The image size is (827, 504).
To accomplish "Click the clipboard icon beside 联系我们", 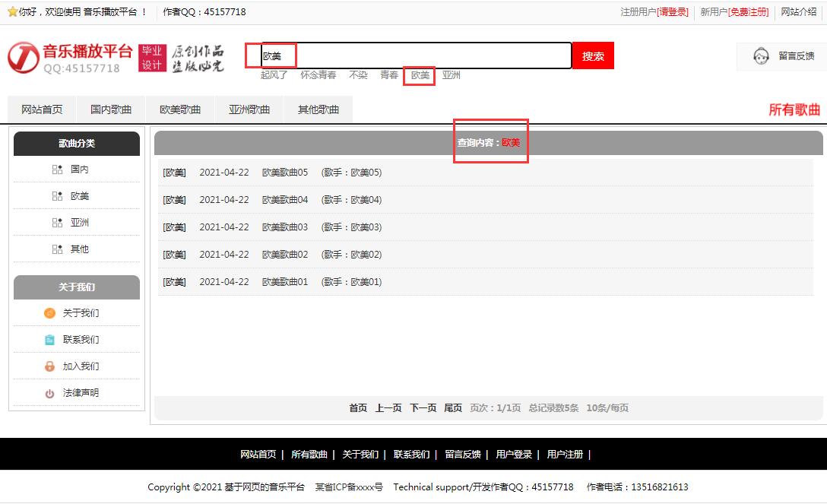I will point(49,340).
